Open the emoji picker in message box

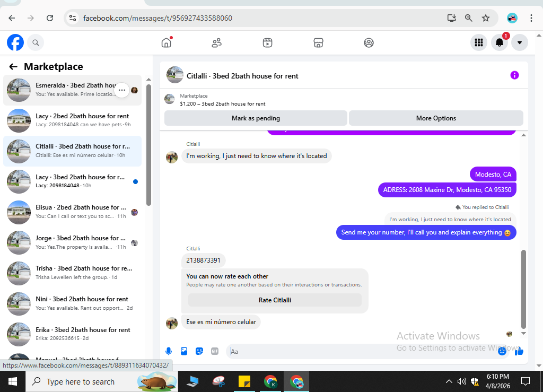tap(502, 351)
